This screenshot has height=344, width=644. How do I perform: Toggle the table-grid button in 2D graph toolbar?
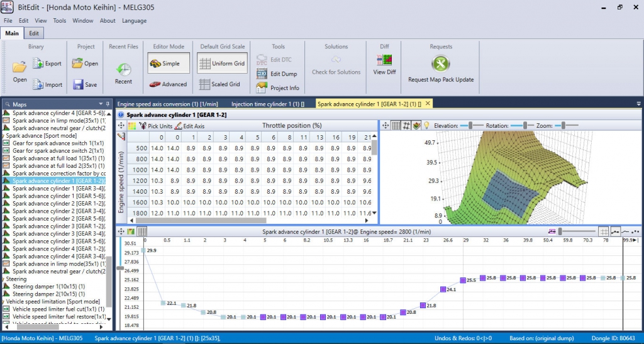coord(142,231)
